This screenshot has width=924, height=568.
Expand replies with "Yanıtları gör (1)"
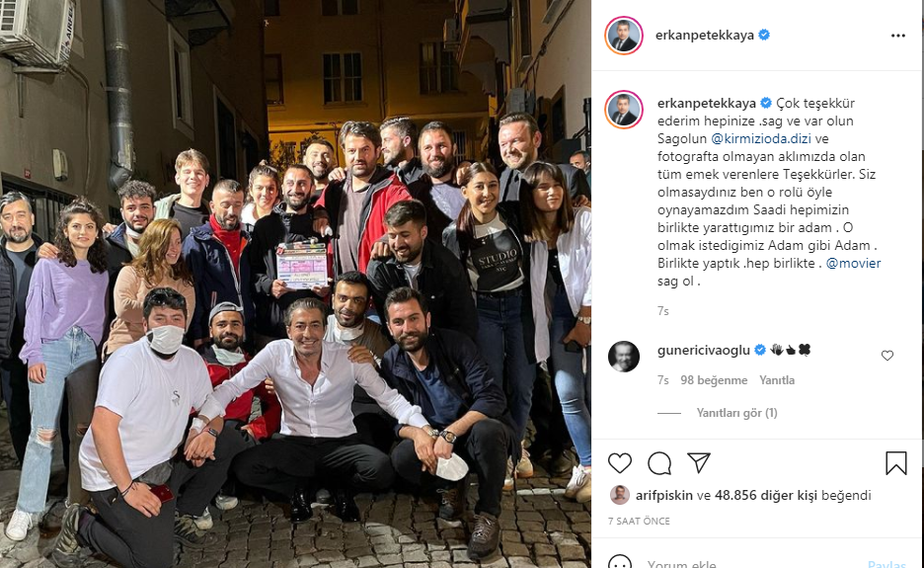pos(736,413)
